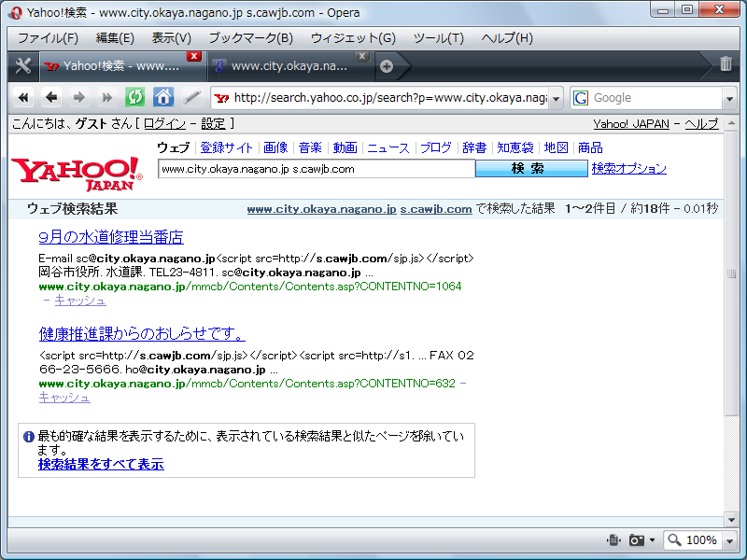Viewport: 747px width, 560px height.
Task: Select the ニュース search category
Action: click(388, 147)
